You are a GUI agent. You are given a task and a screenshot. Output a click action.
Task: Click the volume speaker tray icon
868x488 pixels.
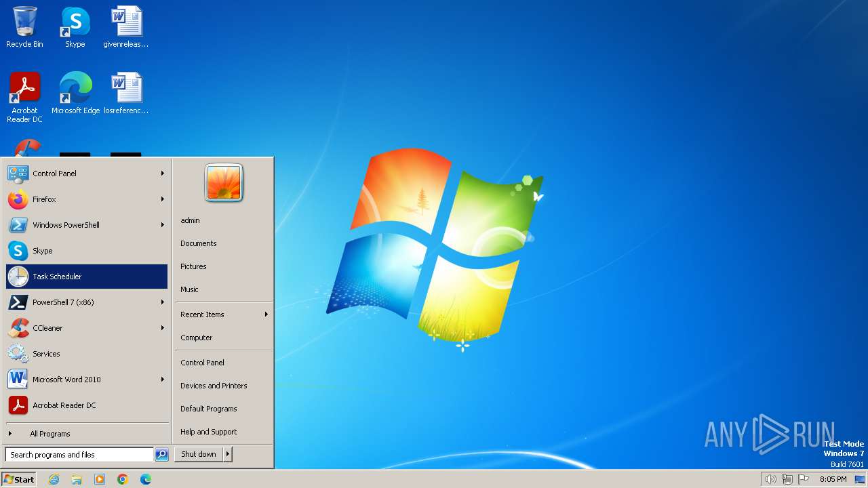point(770,479)
